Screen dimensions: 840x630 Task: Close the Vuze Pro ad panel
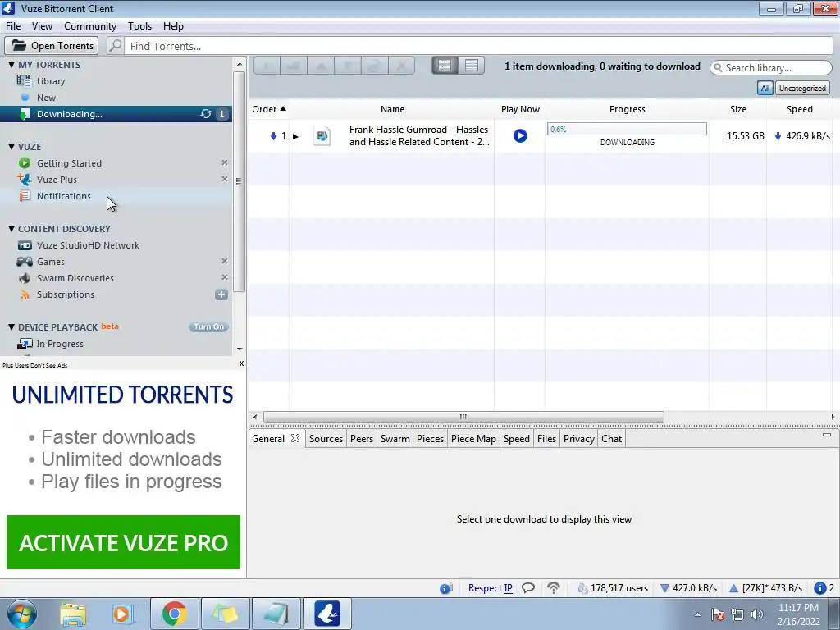click(x=241, y=363)
